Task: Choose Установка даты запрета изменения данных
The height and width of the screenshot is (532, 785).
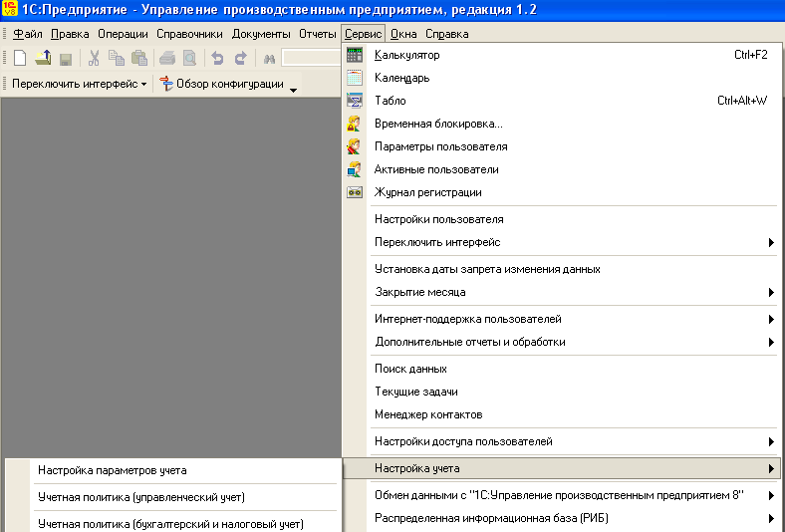Action: click(561, 269)
